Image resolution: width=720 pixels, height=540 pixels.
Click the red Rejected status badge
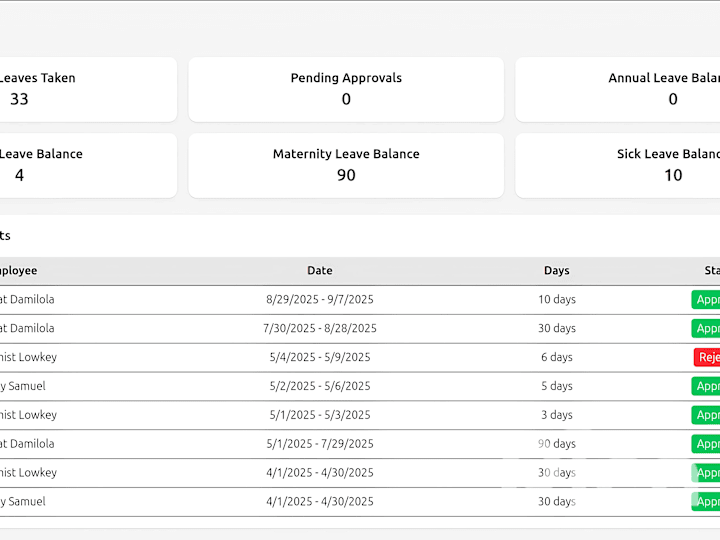(x=707, y=357)
